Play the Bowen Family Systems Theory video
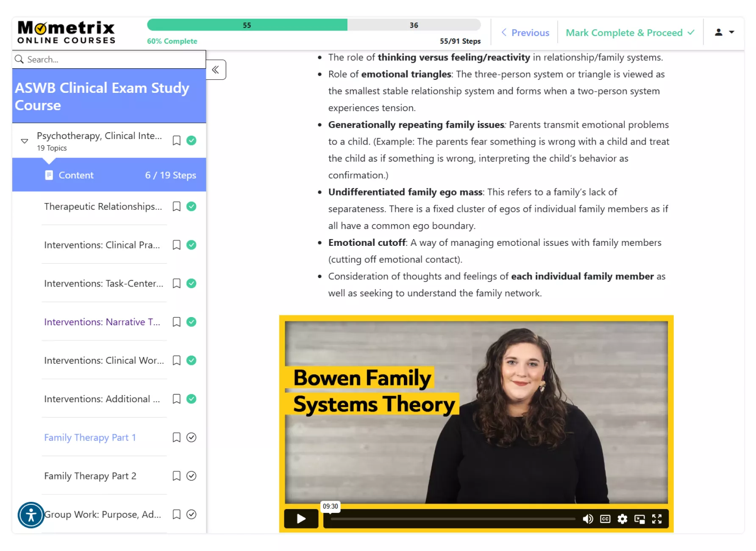756x551 pixels. coord(301,519)
